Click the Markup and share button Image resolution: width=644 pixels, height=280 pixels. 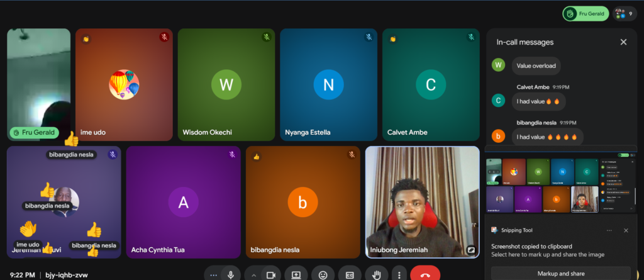pyautogui.click(x=560, y=274)
